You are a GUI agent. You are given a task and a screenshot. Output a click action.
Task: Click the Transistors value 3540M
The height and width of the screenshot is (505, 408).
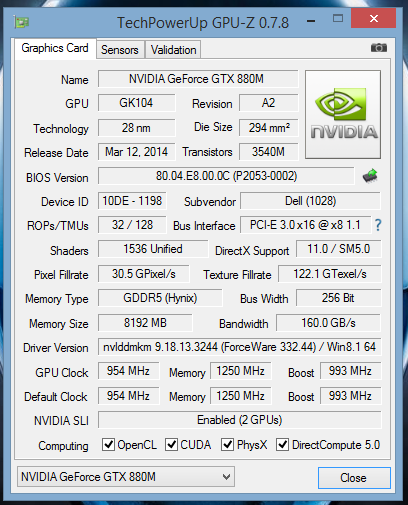[269, 152]
